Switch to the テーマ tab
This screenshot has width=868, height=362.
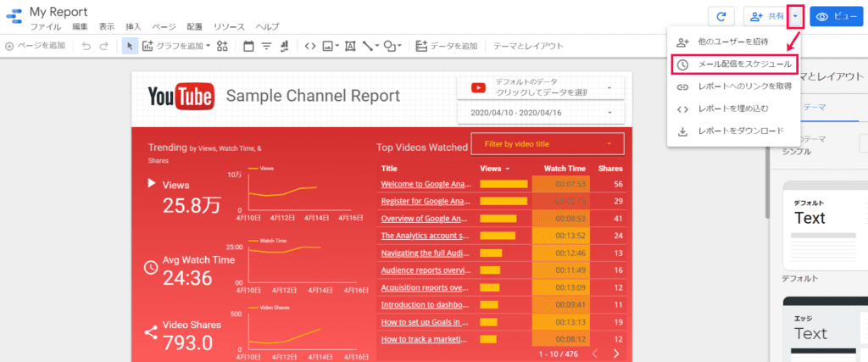[814, 107]
